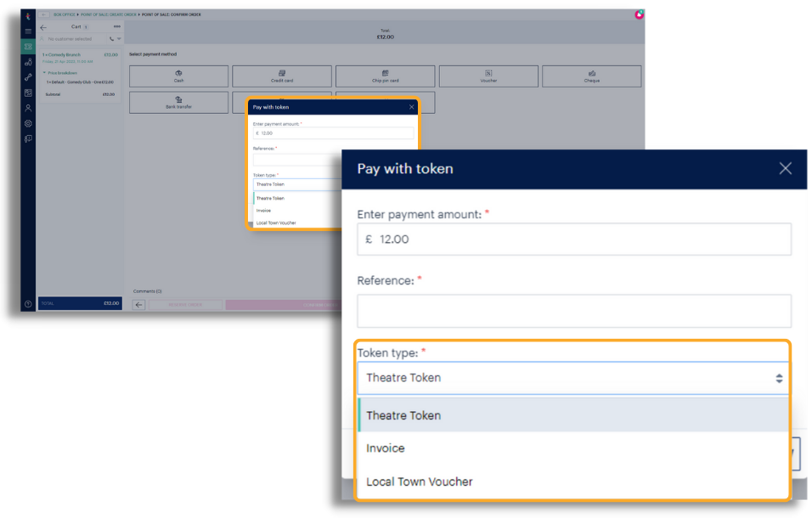This screenshot has height=518, width=812.
Task: Click the phone icon next to customer field
Action: [110, 39]
